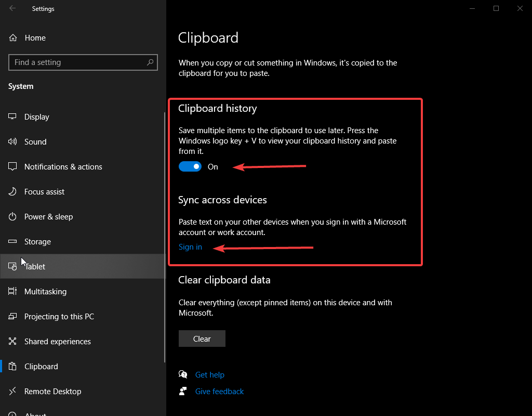532x416 pixels.
Task: Maximize the Settings window
Action: (496, 8)
